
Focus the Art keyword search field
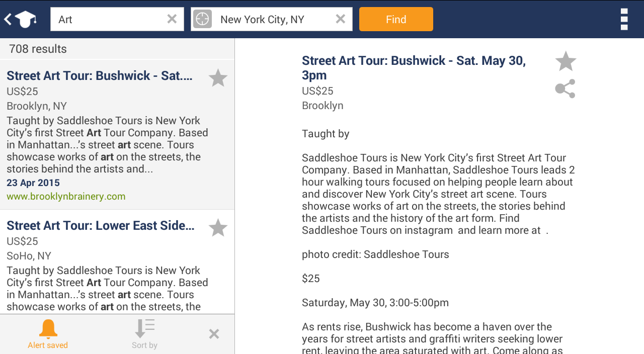[108, 19]
